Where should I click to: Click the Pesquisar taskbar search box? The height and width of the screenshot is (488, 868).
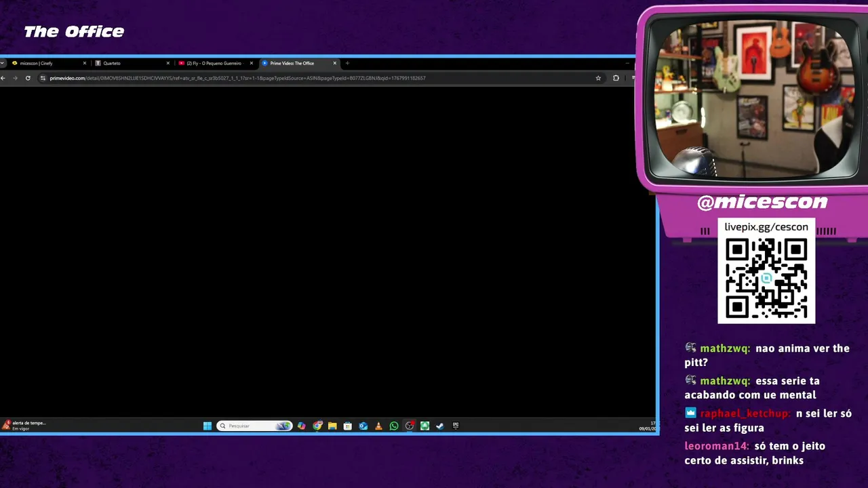(x=254, y=426)
